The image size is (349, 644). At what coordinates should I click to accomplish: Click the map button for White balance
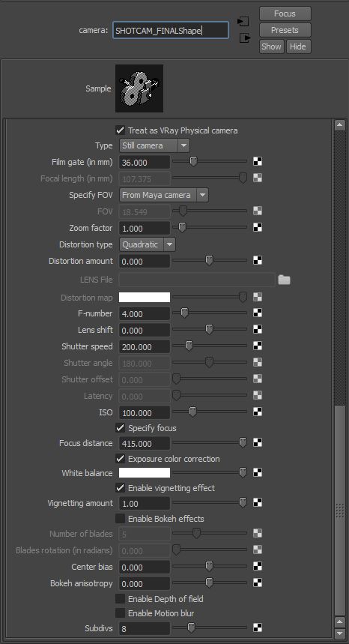pos(258,473)
